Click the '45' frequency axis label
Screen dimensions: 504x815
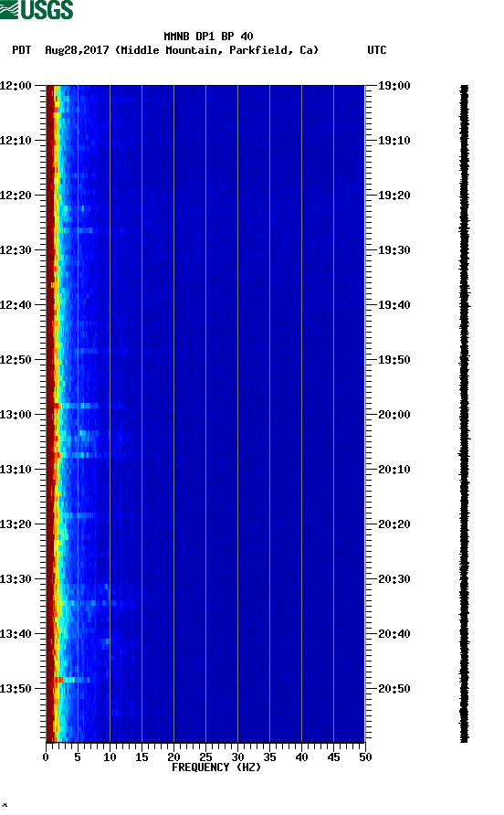[x=333, y=757]
